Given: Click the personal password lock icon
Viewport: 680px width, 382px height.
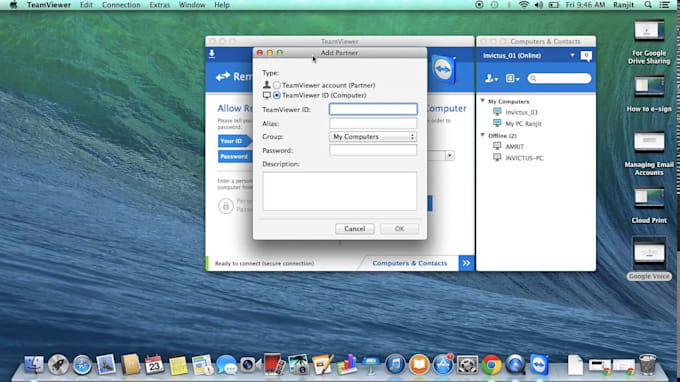Looking at the screenshot, I should 226,206.
